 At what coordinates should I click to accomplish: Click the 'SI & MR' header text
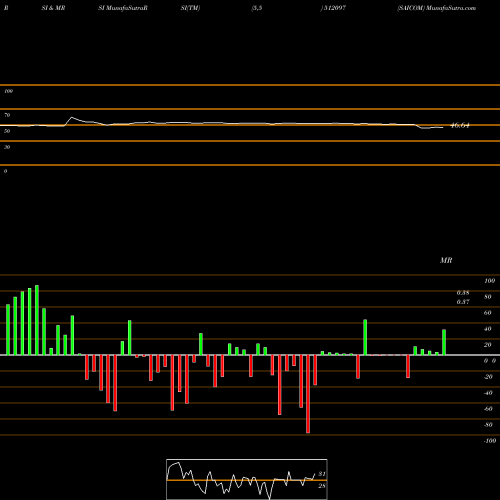pyautogui.click(x=53, y=8)
